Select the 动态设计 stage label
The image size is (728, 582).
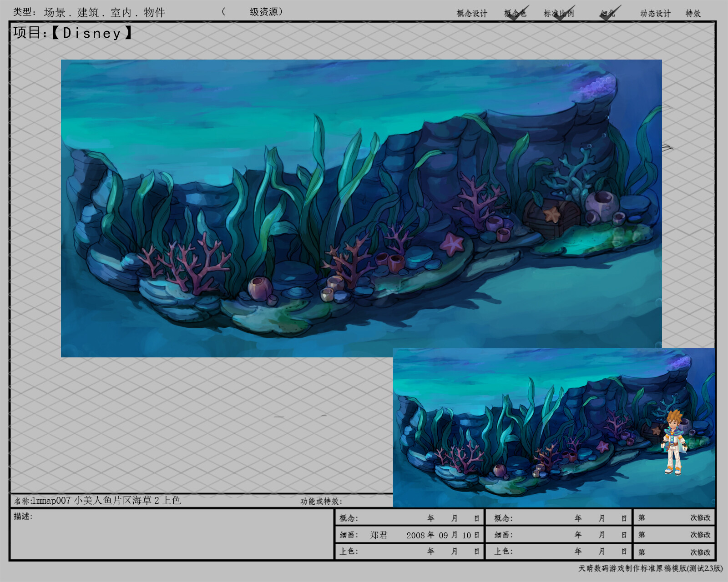click(x=655, y=13)
